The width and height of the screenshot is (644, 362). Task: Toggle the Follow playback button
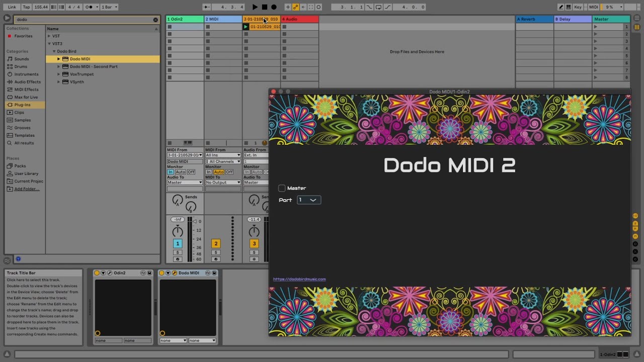[207, 7]
